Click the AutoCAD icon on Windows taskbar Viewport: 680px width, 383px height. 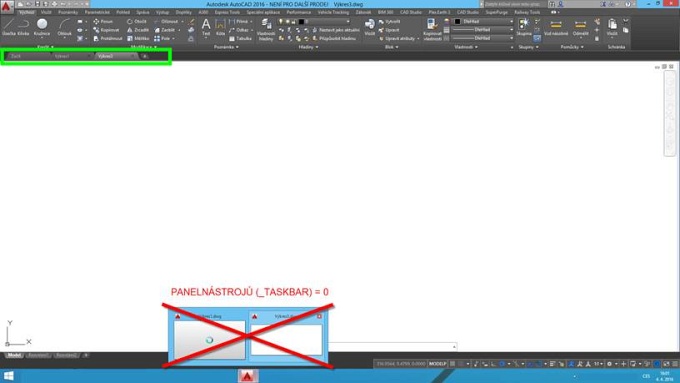coord(248,376)
